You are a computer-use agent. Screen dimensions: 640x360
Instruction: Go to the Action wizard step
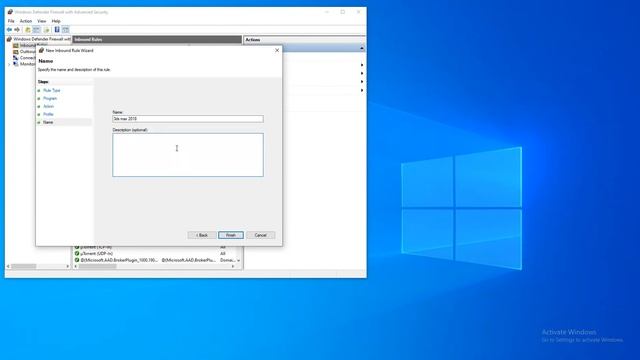click(x=48, y=106)
